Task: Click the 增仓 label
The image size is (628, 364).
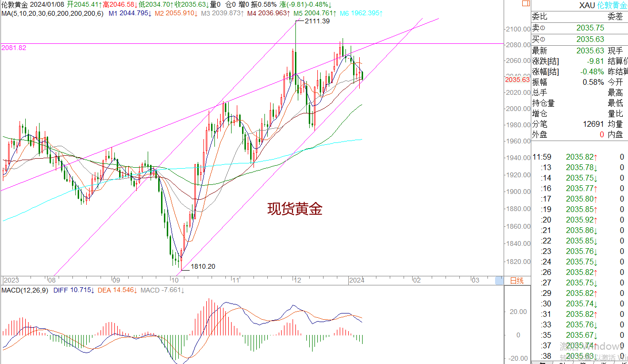Action: [x=540, y=113]
